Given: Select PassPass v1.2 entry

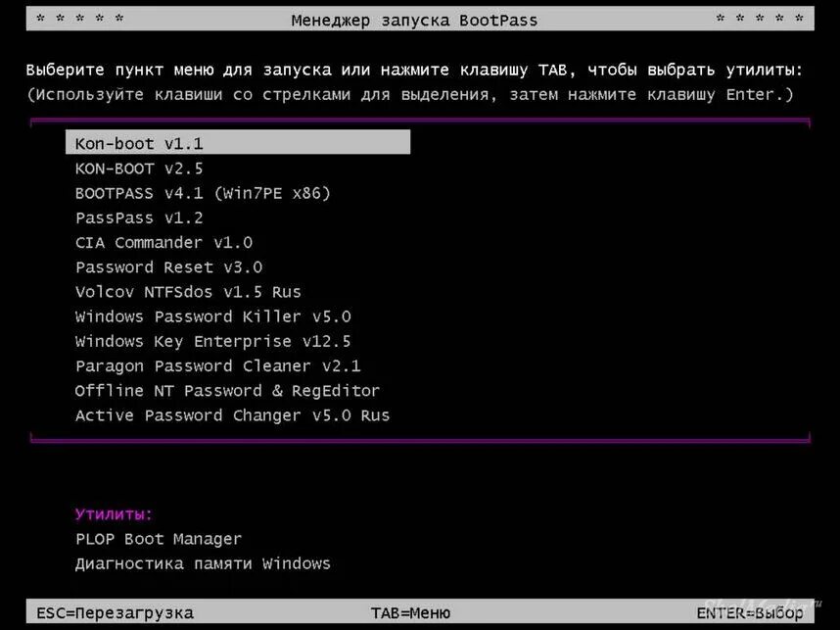Looking at the screenshot, I should 139,218.
